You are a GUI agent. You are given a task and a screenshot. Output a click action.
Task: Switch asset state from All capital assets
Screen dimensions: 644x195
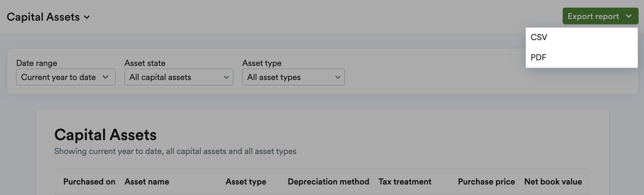click(179, 77)
